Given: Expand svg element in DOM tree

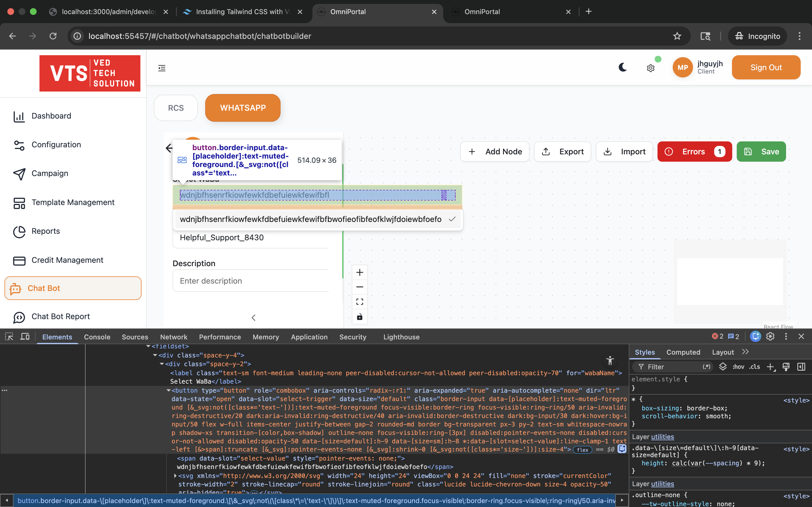Looking at the screenshot, I should coord(175,475).
